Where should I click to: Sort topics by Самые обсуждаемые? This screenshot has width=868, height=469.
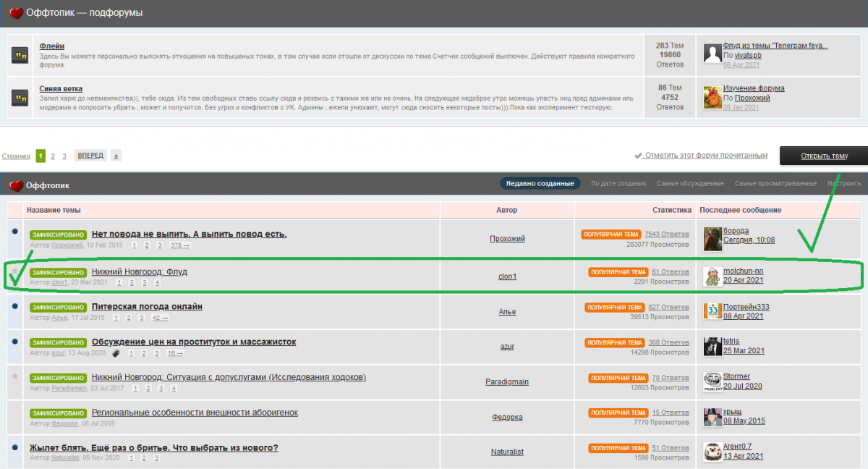[689, 184]
